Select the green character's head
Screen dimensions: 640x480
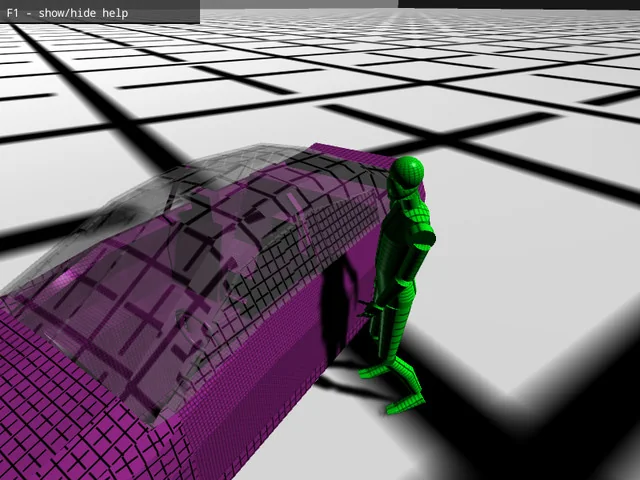(x=406, y=176)
